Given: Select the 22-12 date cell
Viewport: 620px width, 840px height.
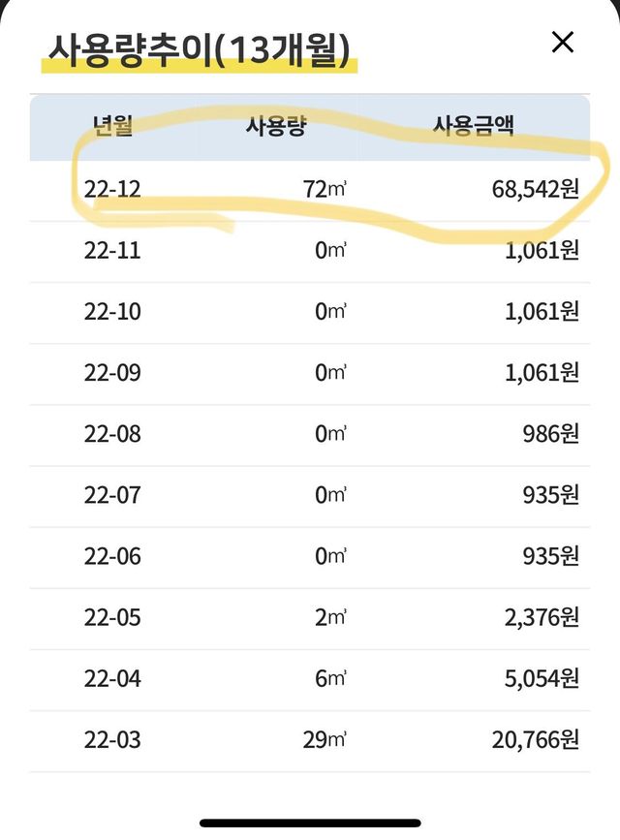Looking at the screenshot, I should [x=112, y=189].
